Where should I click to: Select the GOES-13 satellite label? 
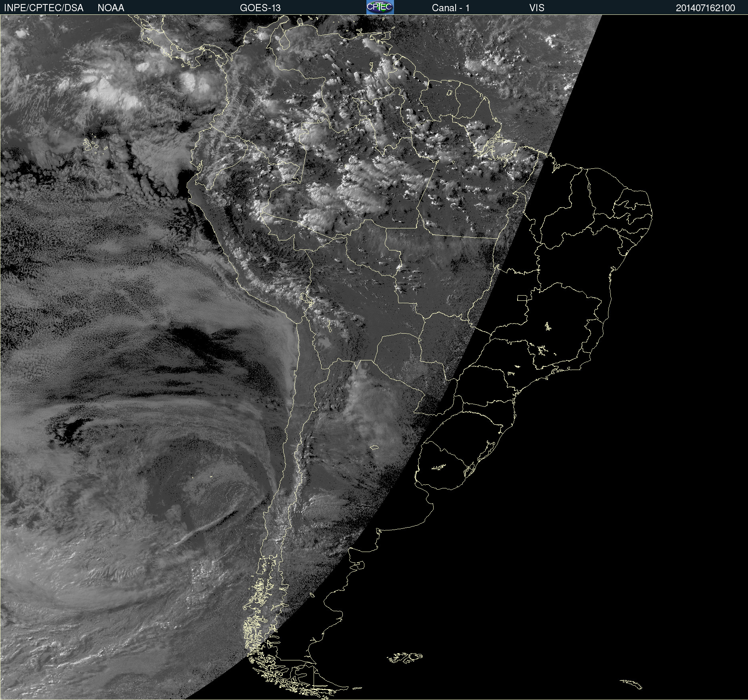click(x=260, y=8)
